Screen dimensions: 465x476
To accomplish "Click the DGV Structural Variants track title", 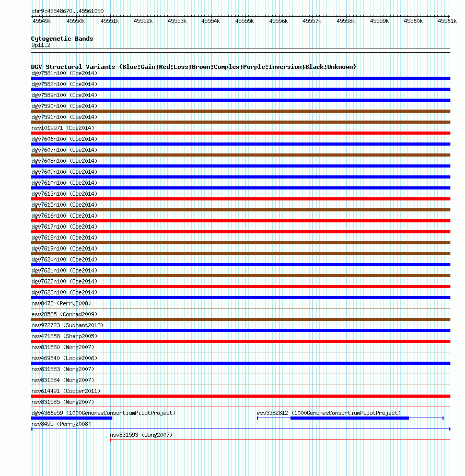I will (x=194, y=67).
